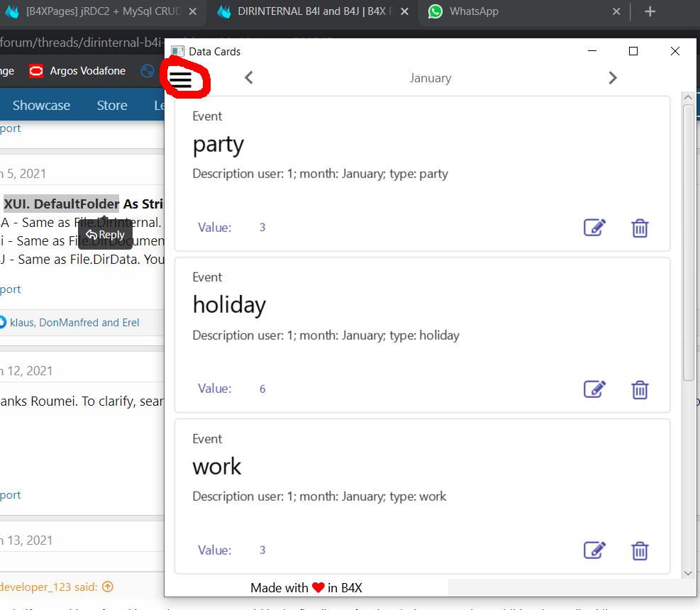Open a new browser tab
Image resolution: width=700 pixels, height=610 pixels.
pos(650,11)
